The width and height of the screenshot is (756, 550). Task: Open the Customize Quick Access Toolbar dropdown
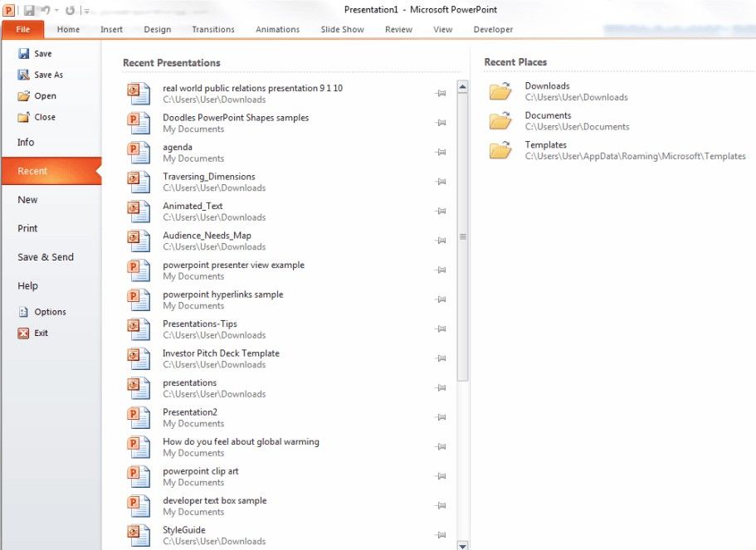click(86, 11)
